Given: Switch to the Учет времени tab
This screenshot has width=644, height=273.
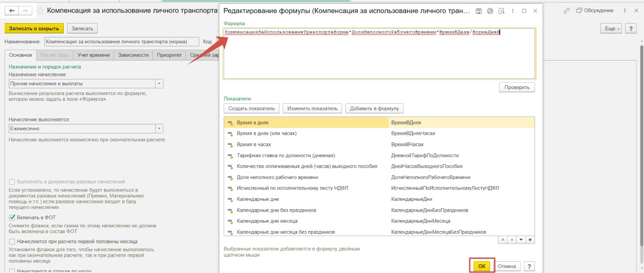Looking at the screenshot, I should [93, 55].
